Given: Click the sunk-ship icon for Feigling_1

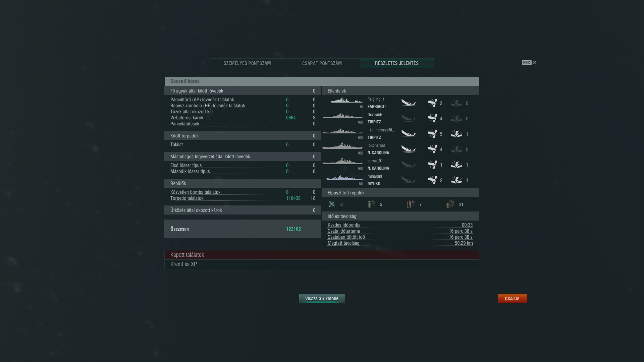Looking at the screenshot, I should pyautogui.click(x=409, y=103).
